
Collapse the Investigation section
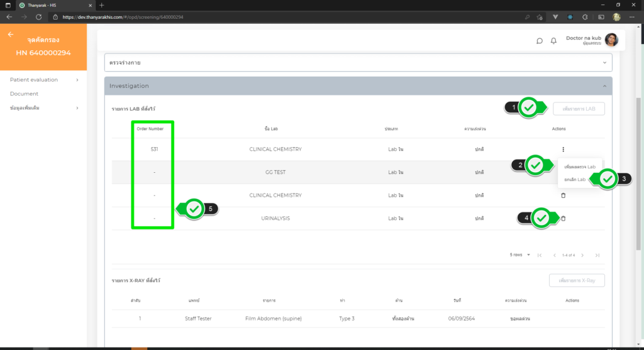pyautogui.click(x=604, y=85)
